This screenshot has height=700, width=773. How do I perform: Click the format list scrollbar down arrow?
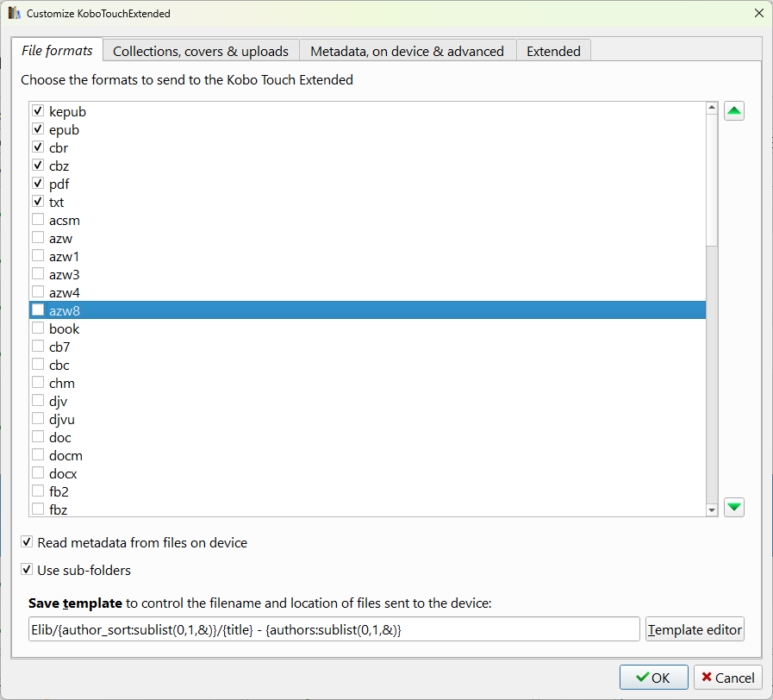[x=711, y=510]
